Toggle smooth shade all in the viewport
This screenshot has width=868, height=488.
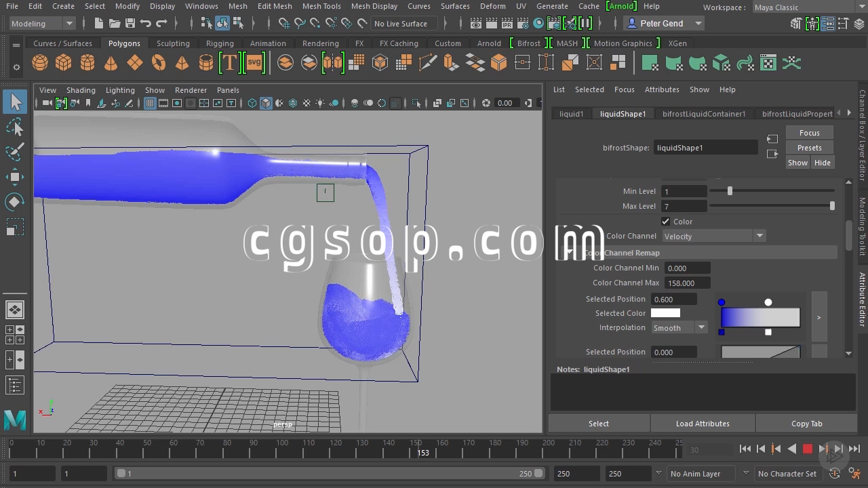(266, 103)
